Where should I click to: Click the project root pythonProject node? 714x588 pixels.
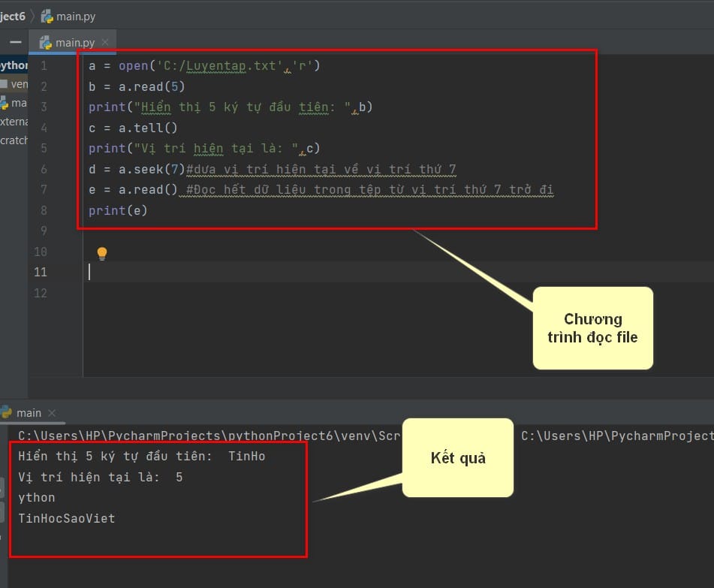[x=14, y=65]
